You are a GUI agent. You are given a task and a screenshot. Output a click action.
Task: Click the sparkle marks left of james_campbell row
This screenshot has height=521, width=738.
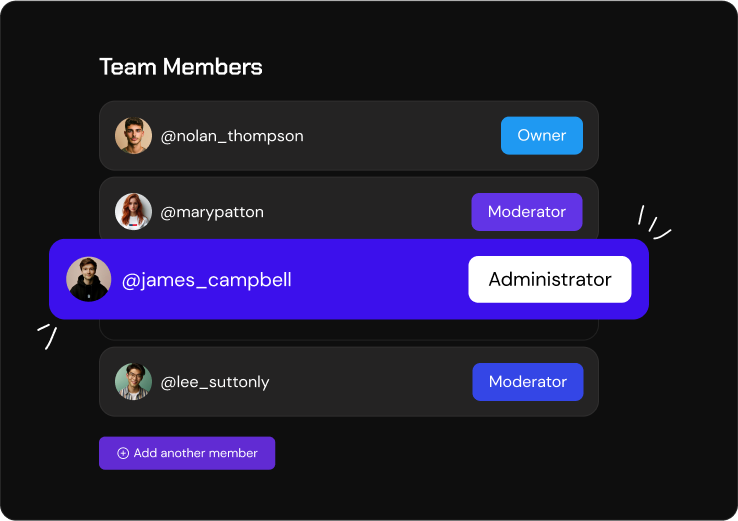pyautogui.click(x=46, y=334)
